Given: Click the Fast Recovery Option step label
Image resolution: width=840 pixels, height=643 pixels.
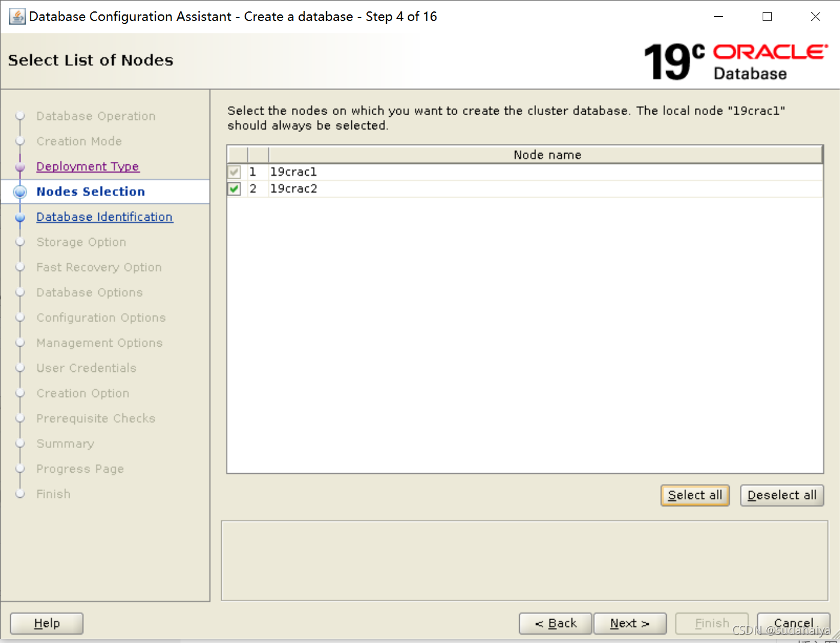Looking at the screenshot, I should click(99, 267).
